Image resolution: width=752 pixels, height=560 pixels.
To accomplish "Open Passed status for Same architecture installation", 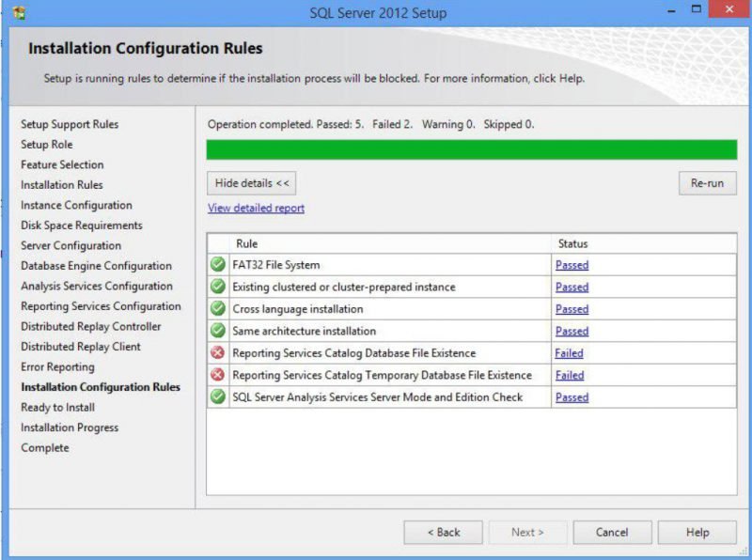I will click(572, 331).
